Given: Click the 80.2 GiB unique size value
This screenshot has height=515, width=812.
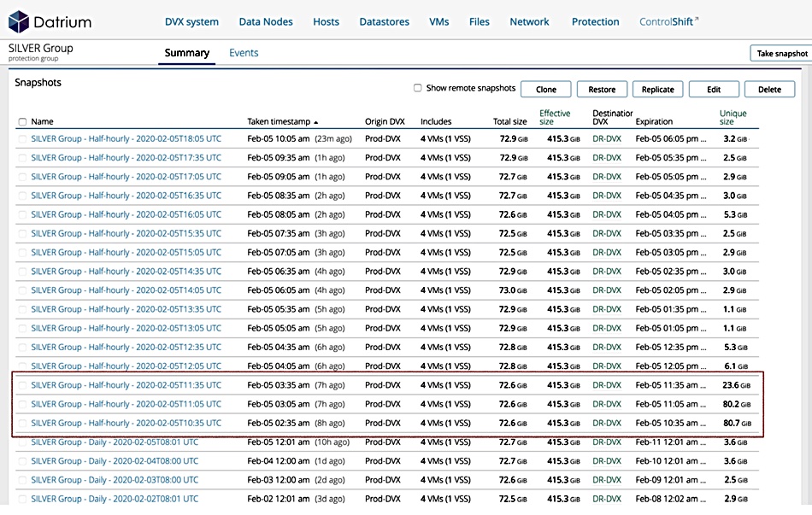Looking at the screenshot, I should tap(737, 404).
